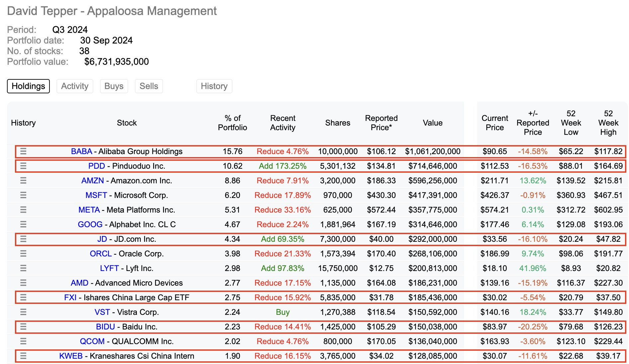Open history icon for BABA row
This screenshot has width=629, height=364.
coord(23,151)
